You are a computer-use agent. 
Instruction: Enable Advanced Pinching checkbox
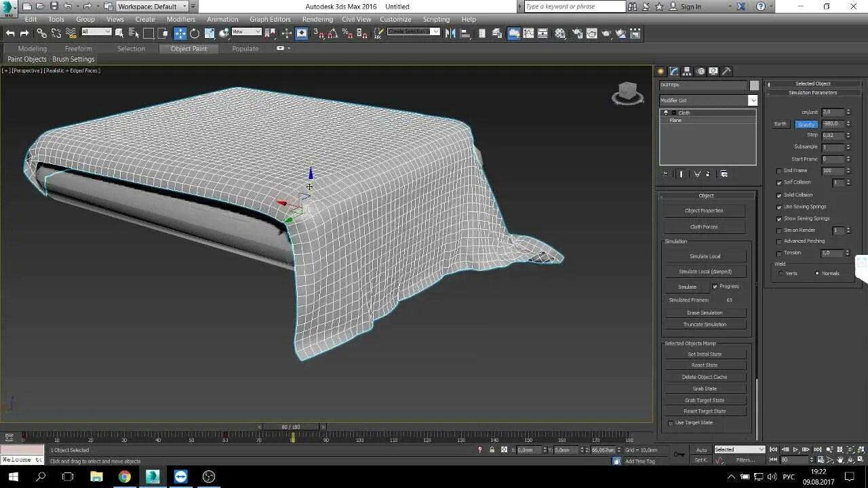coord(779,241)
